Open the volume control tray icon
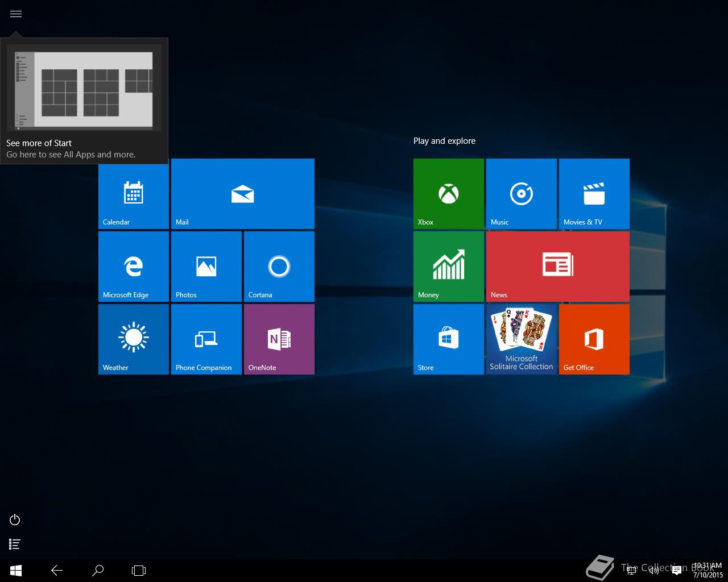The height and width of the screenshot is (582, 728). pyautogui.click(x=654, y=571)
